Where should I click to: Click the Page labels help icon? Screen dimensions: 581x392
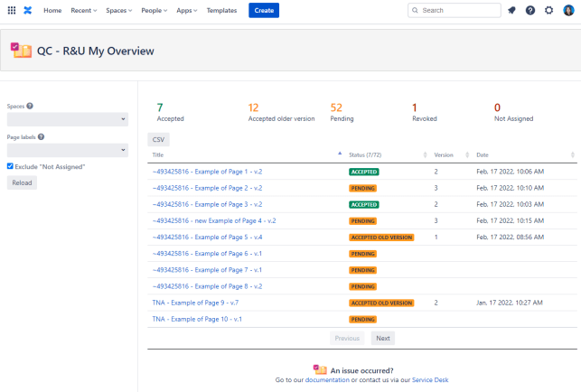[41, 136]
